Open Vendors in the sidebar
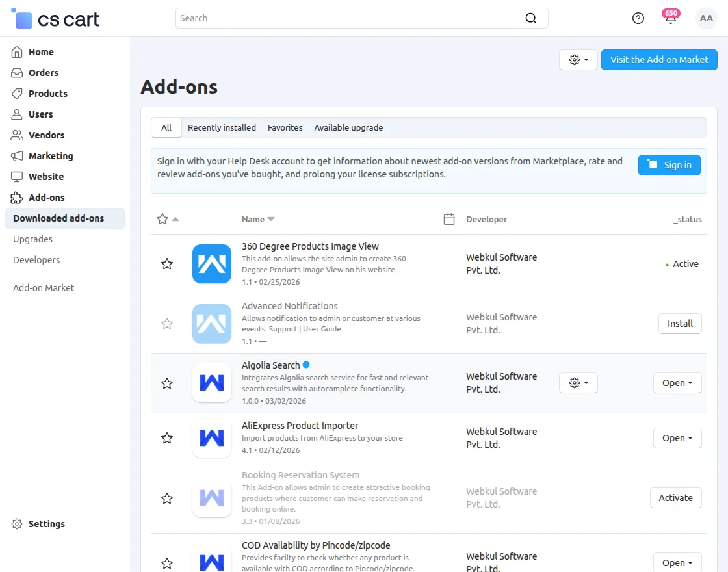 pyautogui.click(x=46, y=135)
